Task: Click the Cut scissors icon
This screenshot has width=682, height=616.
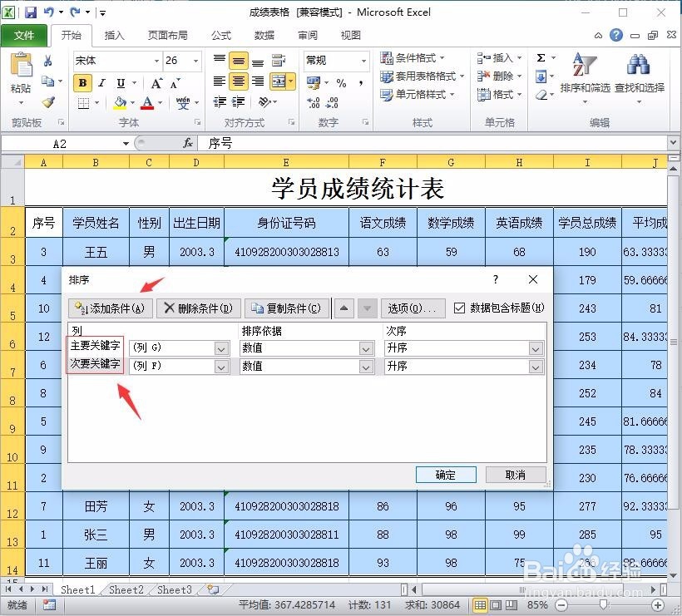Action: coord(48,61)
